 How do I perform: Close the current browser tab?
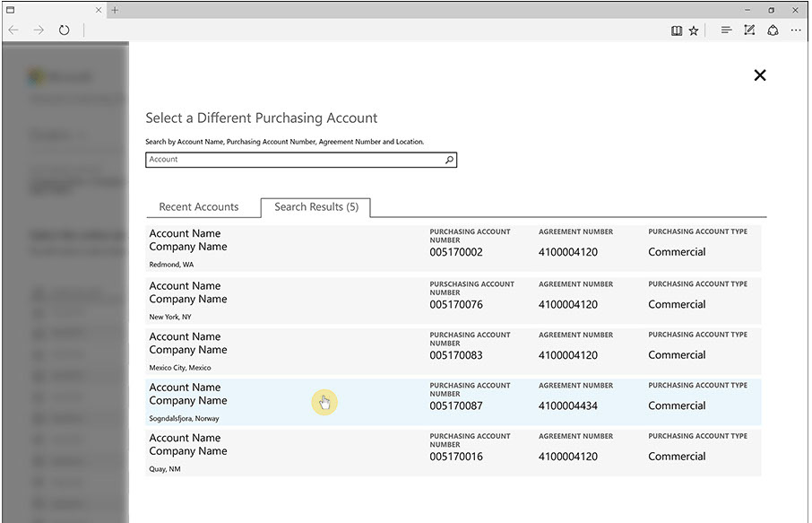pyautogui.click(x=99, y=10)
